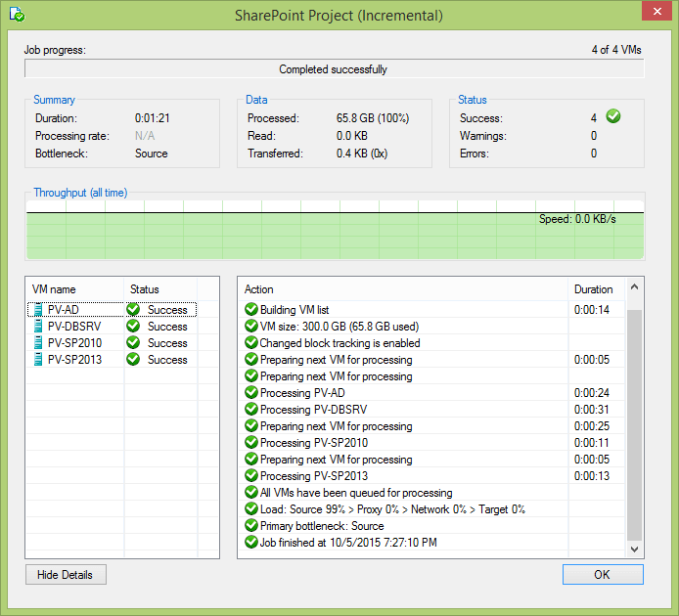Screen dimensions: 679x616
Task: Confirm the dialog with OK
Action: [603, 574]
